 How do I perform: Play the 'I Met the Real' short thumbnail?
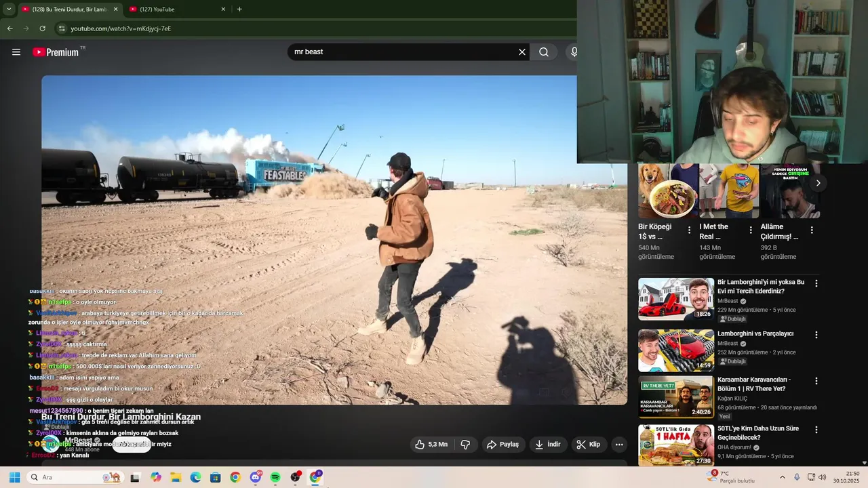(729, 190)
